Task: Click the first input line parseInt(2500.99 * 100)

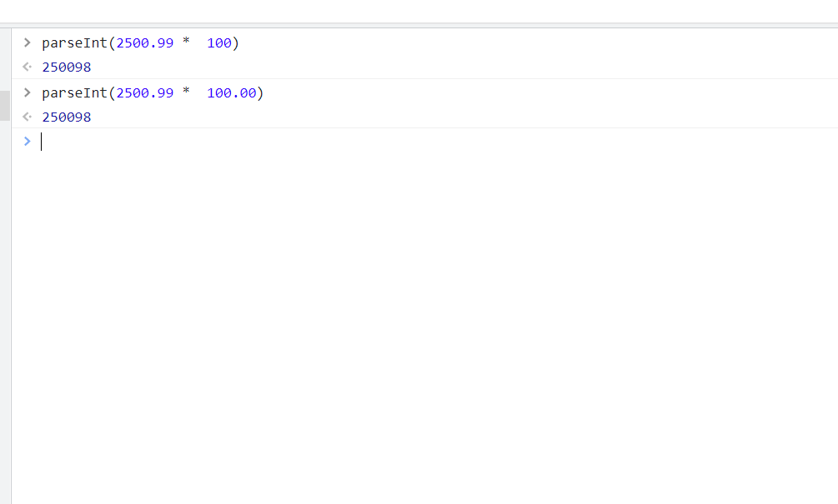Action: 141,42
